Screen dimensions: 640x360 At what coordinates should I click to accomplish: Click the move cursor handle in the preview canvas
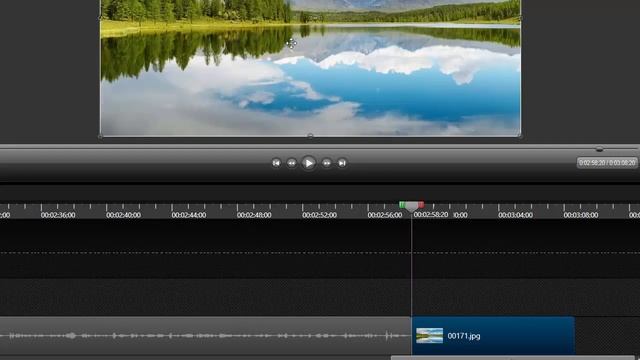[291, 43]
